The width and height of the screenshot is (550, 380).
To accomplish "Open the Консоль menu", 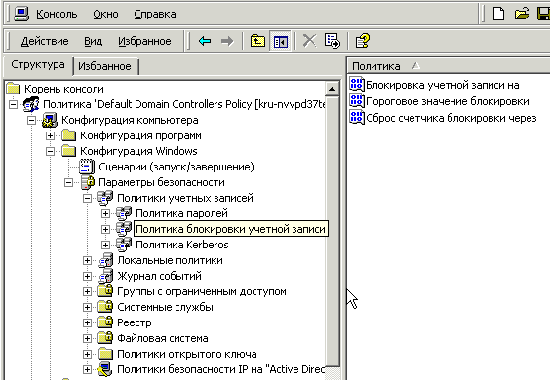I will pyautogui.click(x=56, y=14).
